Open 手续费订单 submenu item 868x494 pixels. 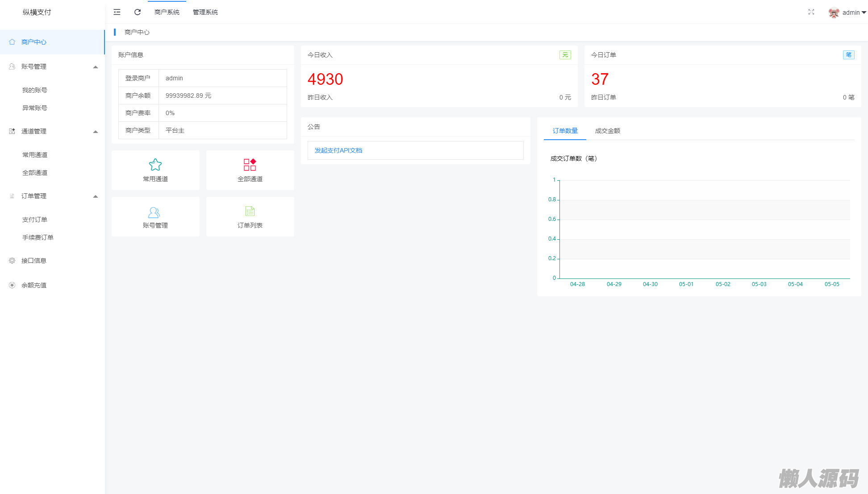[x=38, y=237]
